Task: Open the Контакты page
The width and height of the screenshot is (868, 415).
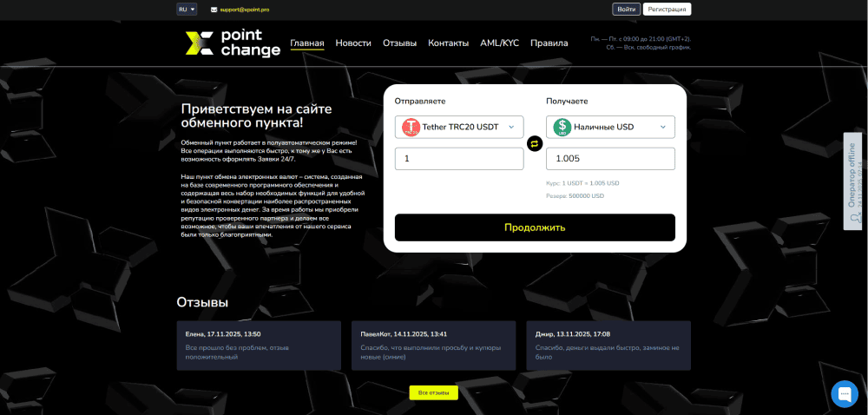Action: 448,43
